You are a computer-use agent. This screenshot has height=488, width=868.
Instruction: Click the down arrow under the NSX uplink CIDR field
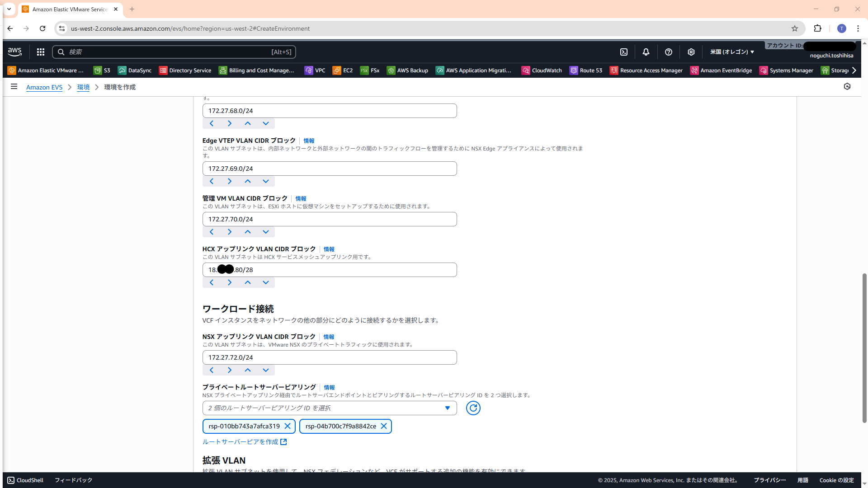(266, 370)
